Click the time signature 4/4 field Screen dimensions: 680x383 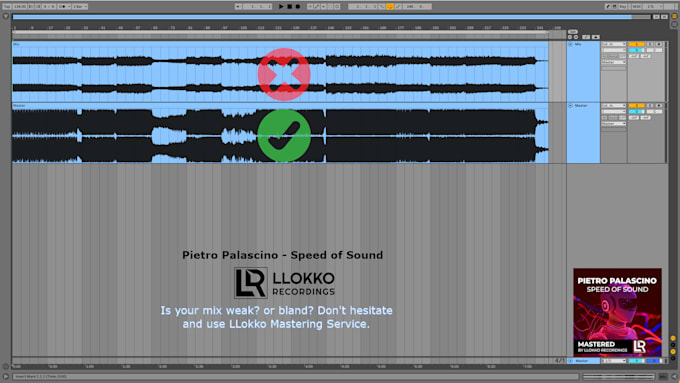49,7
